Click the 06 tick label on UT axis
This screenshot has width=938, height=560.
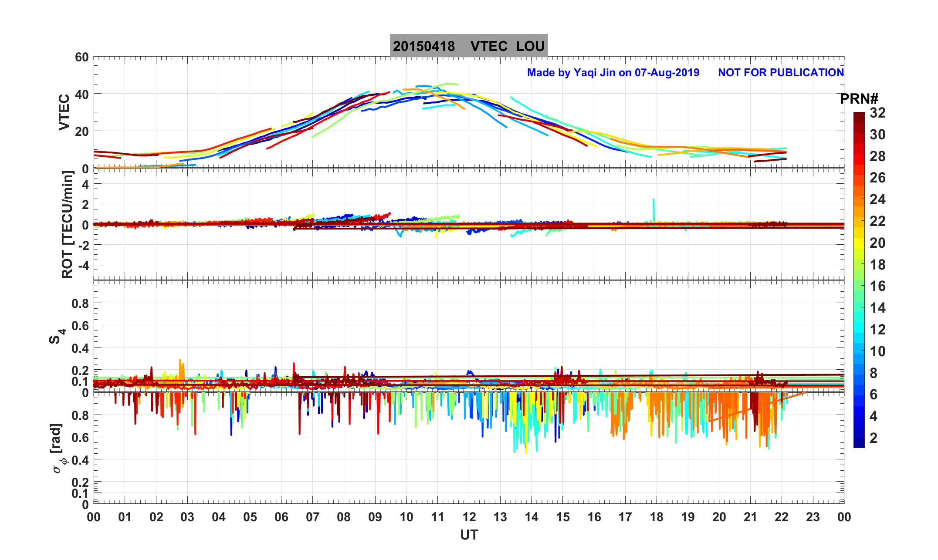click(x=281, y=517)
